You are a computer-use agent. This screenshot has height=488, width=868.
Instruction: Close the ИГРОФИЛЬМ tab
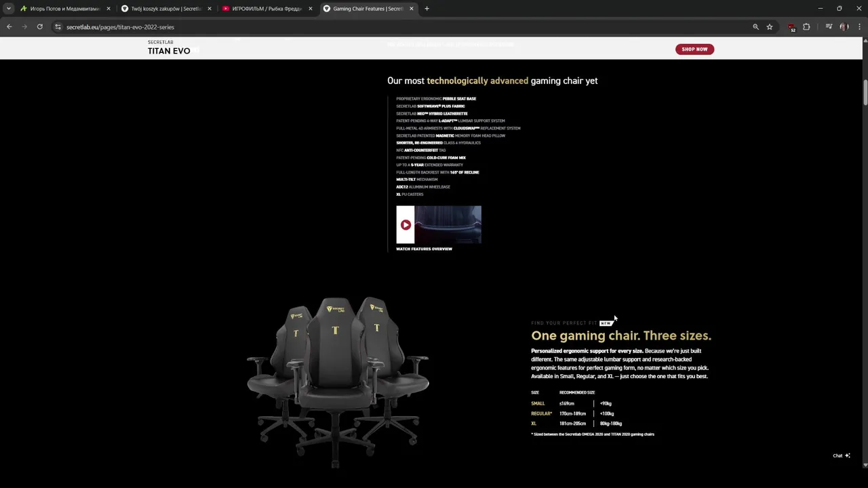[x=311, y=9]
